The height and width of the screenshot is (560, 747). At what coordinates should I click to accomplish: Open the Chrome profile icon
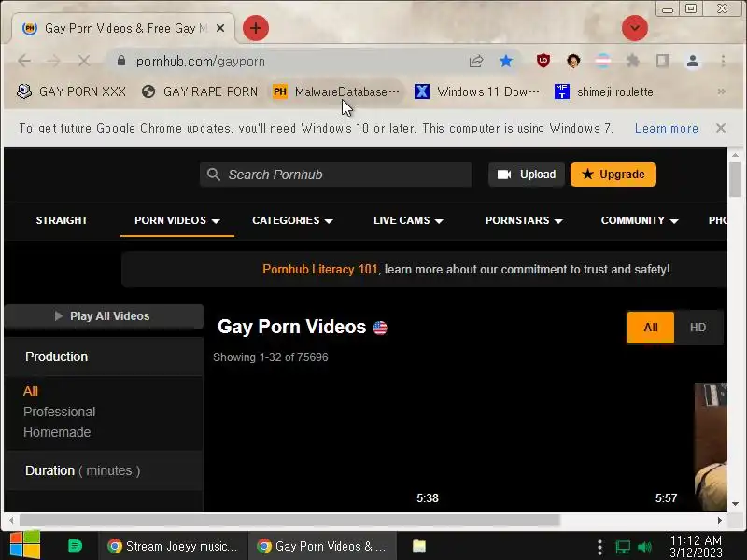click(693, 61)
